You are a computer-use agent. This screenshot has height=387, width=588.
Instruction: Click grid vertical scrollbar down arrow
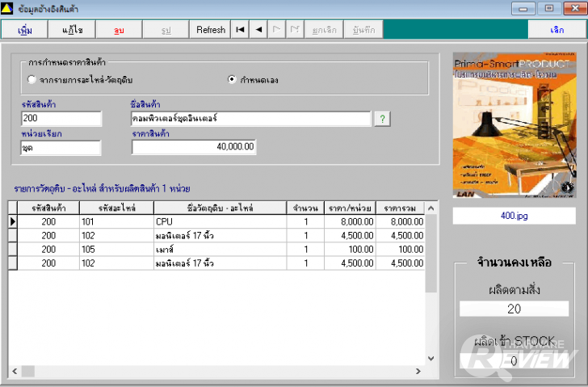coord(430,359)
